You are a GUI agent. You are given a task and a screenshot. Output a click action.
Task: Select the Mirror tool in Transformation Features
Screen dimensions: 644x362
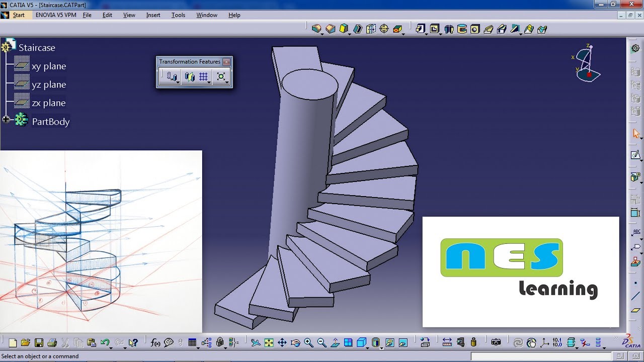[190, 77]
